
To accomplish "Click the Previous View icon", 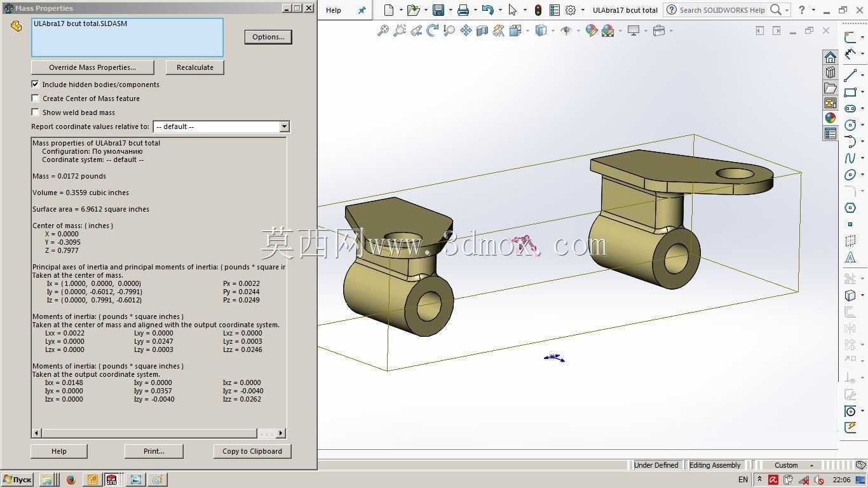I will point(416,30).
